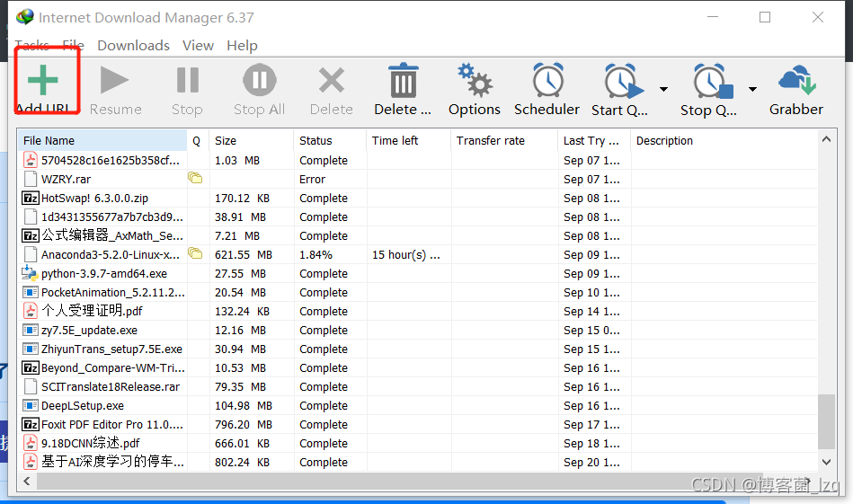Viewport: 853px width, 504px height.
Task: Select Anaconda3-5.2.0-Linux-x... file name
Action: [111, 254]
